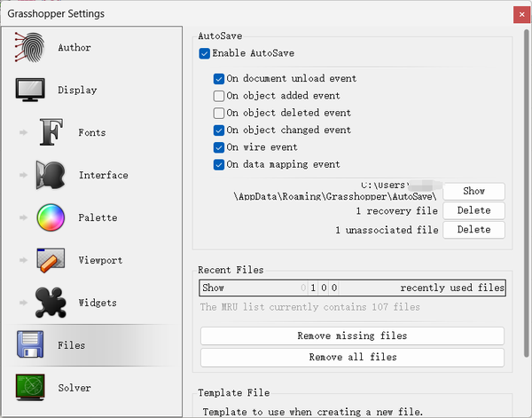Screen dimensions: 532x418
Task: Click the Palette color wheel icon
Action: [x=51, y=218]
